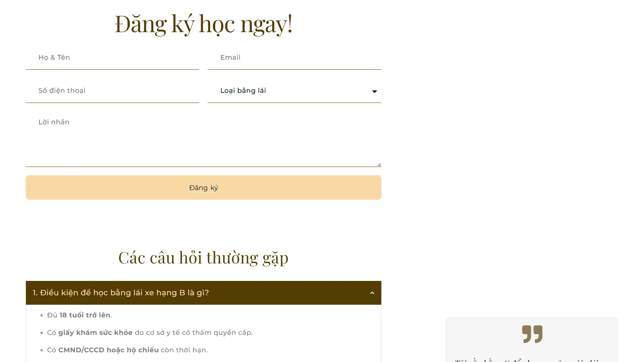Click the cơ sở y tế có thẩm quyền text
The image size is (644, 362).
(191, 333)
